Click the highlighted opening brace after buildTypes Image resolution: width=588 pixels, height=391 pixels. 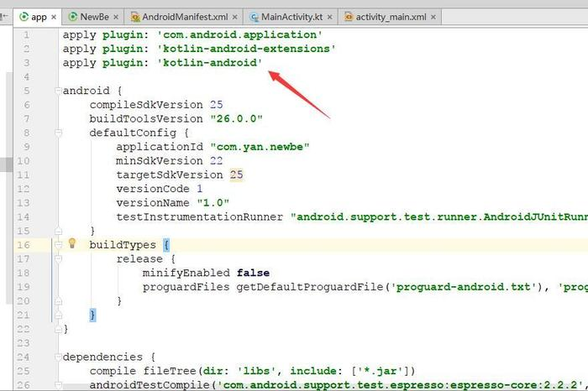[x=166, y=245]
